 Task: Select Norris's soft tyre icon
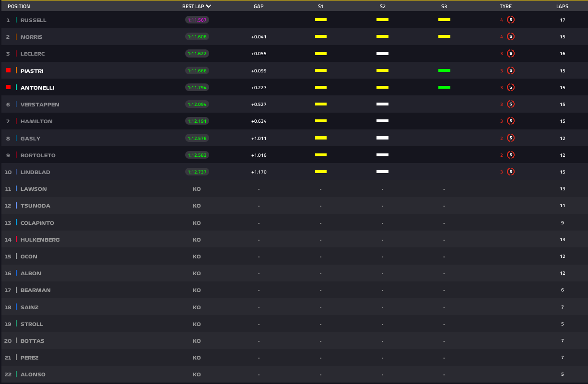tap(511, 37)
